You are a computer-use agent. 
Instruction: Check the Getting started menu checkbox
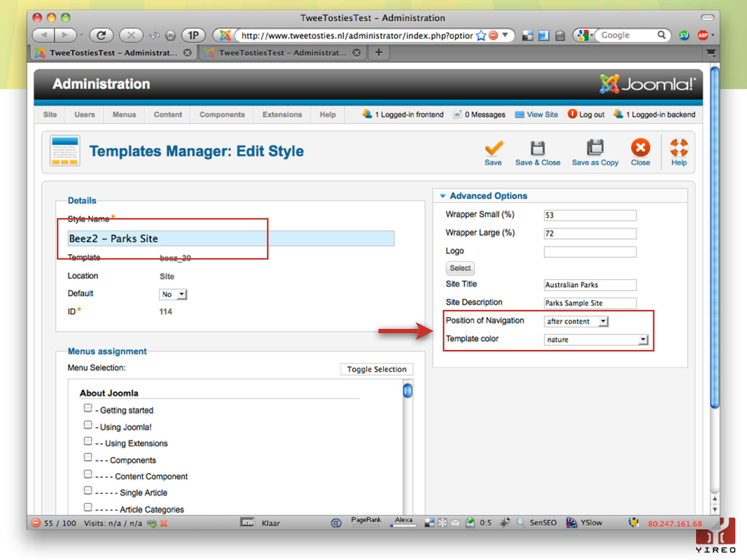(88, 408)
